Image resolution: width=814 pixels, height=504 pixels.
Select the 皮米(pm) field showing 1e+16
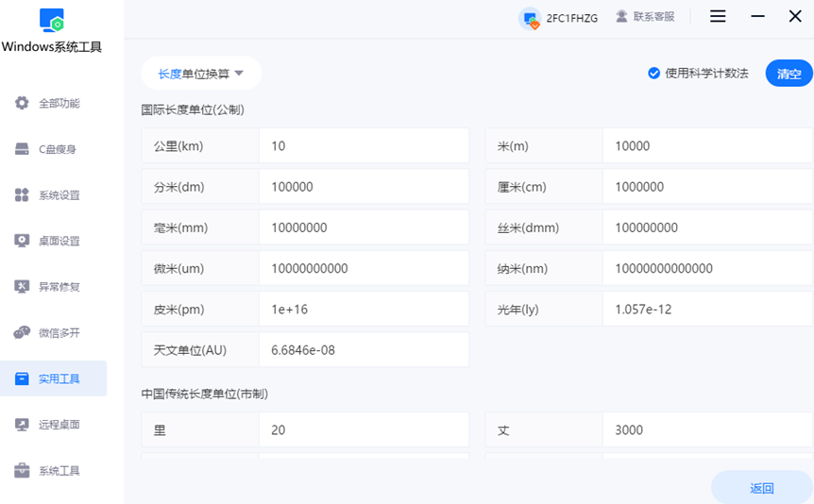pyautogui.click(x=364, y=310)
